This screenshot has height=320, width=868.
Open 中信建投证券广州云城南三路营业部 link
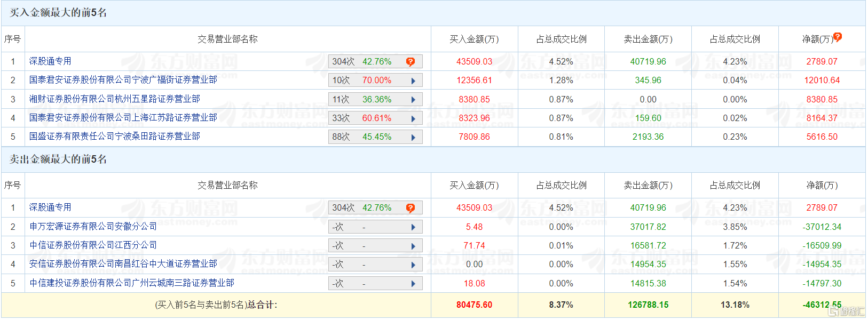pyautogui.click(x=131, y=283)
